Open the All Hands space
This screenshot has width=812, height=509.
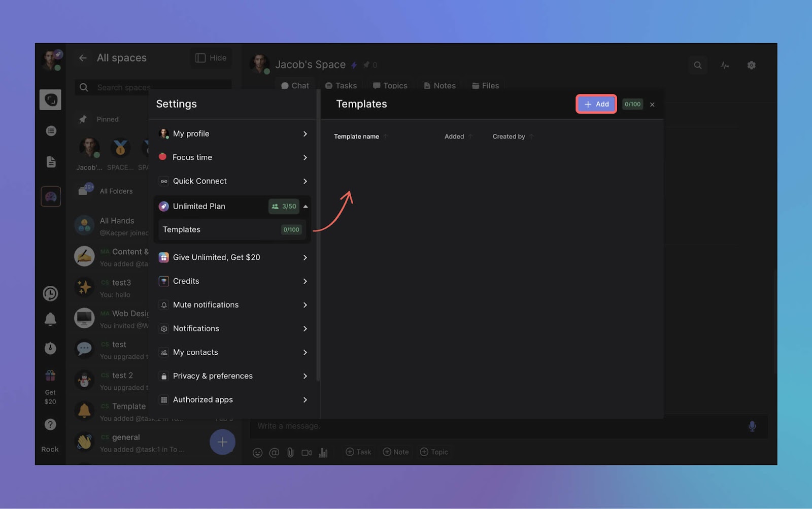pos(111,226)
